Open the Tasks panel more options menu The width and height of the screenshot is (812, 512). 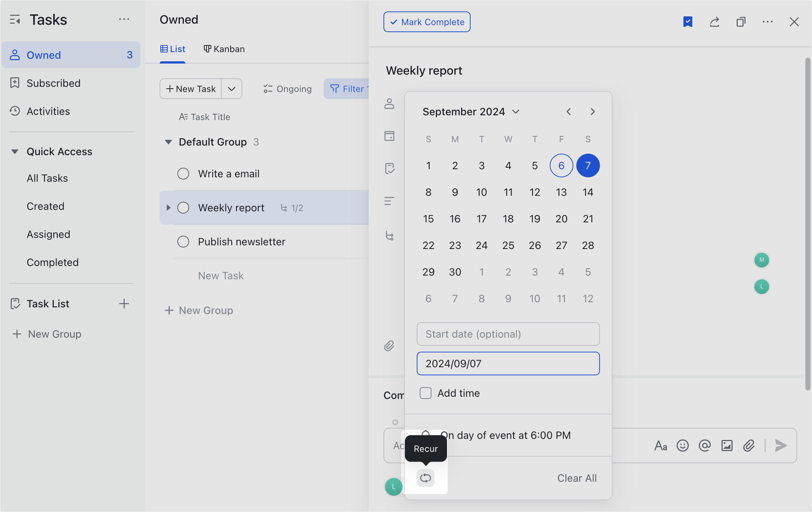[124, 19]
